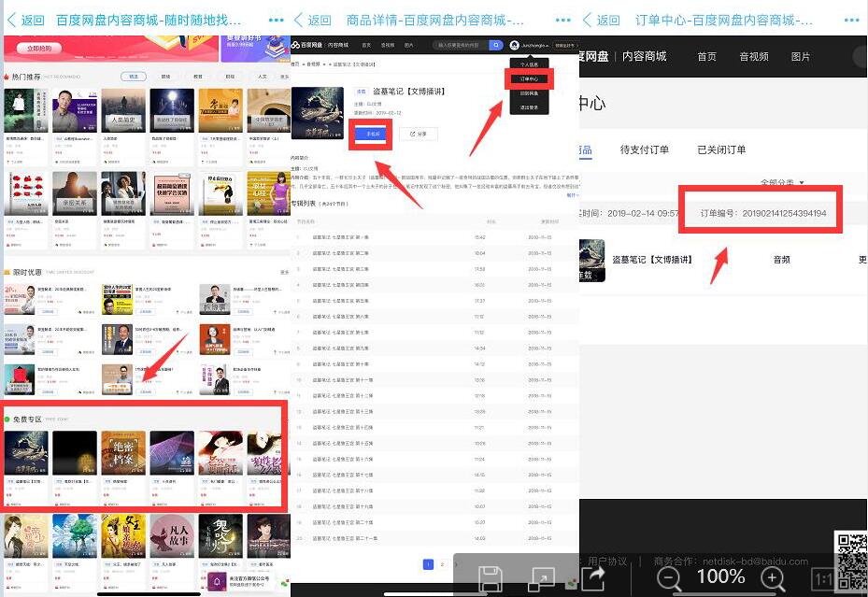This screenshot has height=597, width=868.
Task: Click the 限时优惠 section heading
Action: click(27, 272)
